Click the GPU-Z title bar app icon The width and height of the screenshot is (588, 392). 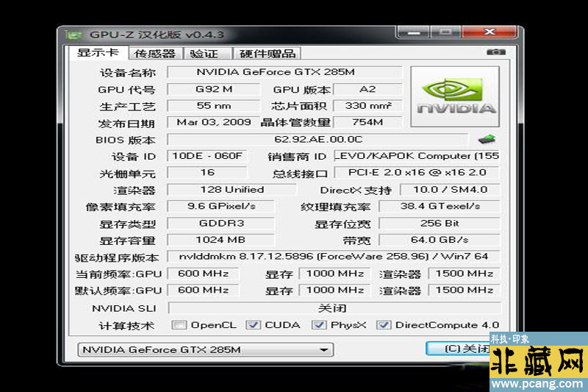click(x=73, y=35)
